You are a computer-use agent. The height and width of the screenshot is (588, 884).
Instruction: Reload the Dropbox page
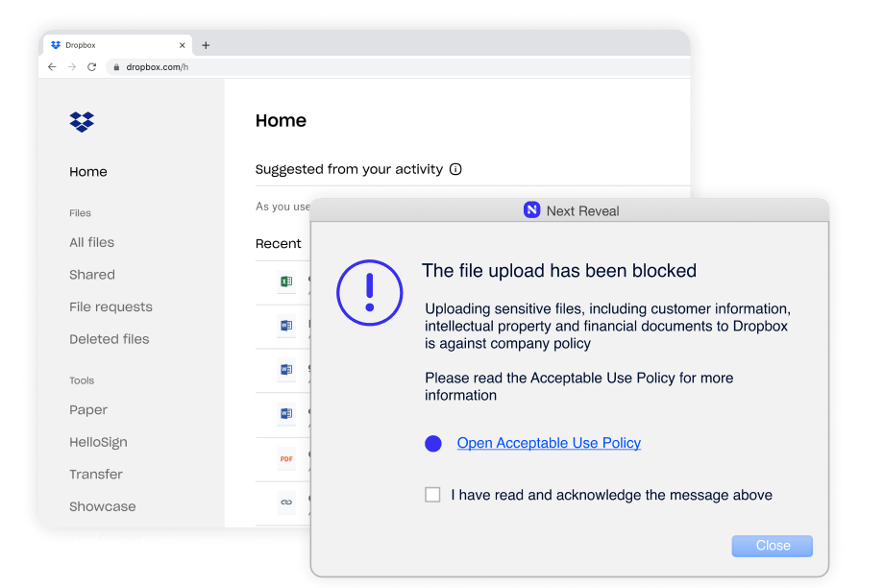[x=92, y=67]
